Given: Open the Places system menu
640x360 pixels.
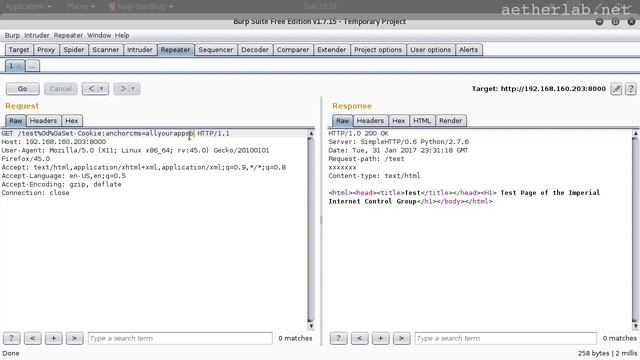Looking at the screenshot, I should pos(80,7).
